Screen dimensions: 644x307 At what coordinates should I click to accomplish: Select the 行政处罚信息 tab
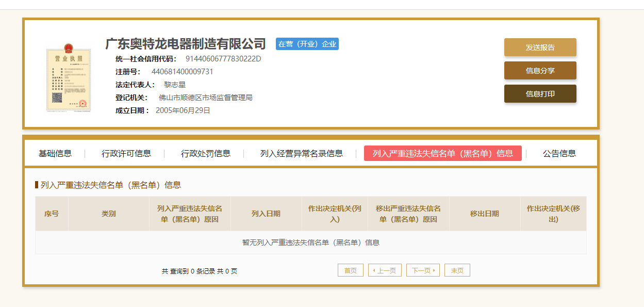(x=206, y=153)
